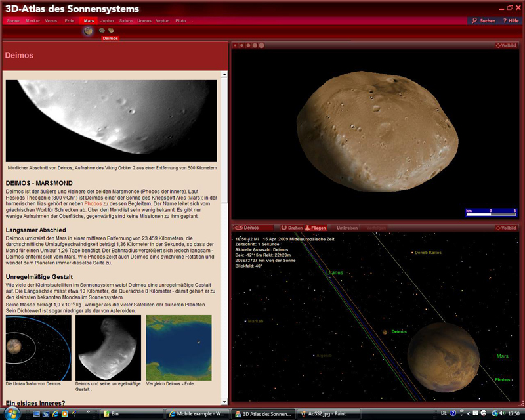This screenshot has width=525, height=420.
Task: Go to the Neptun tab
Action: [x=162, y=21]
